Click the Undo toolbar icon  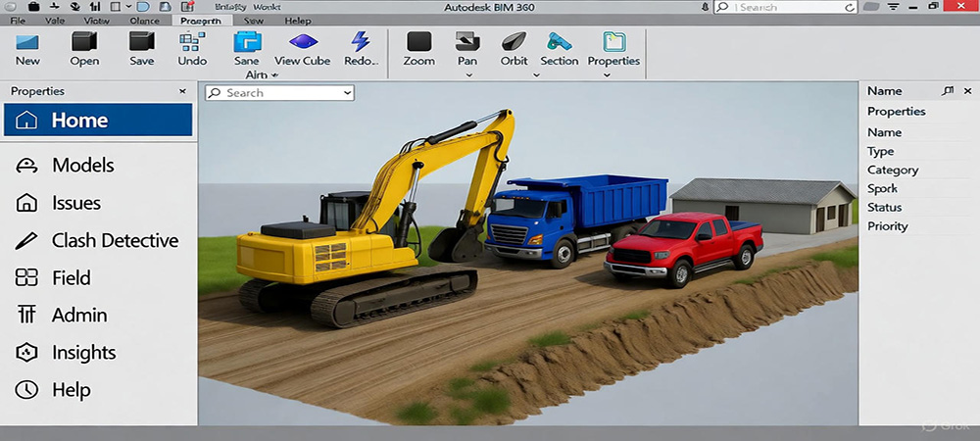(x=192, y=43)
